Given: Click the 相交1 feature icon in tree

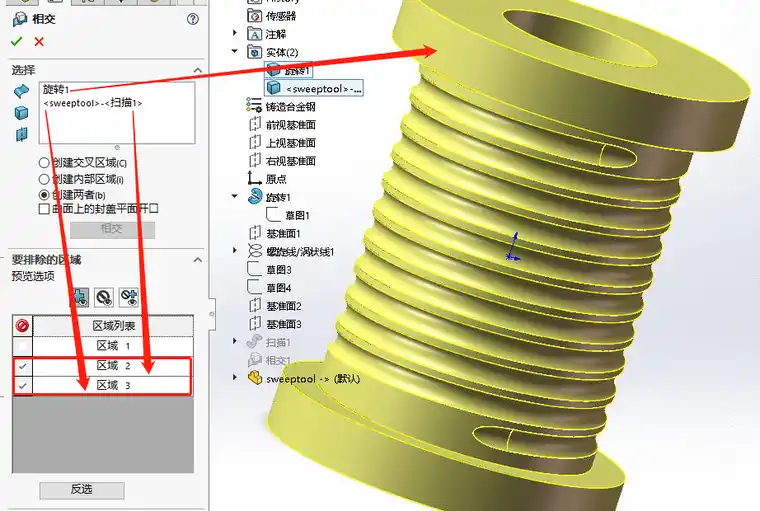Looking at the screenshot, I should tap(255, 360).
